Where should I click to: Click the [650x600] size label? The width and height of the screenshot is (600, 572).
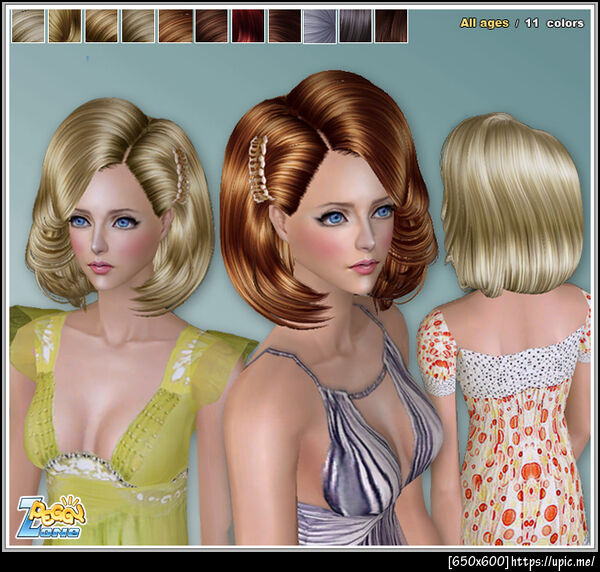point(479,561)
